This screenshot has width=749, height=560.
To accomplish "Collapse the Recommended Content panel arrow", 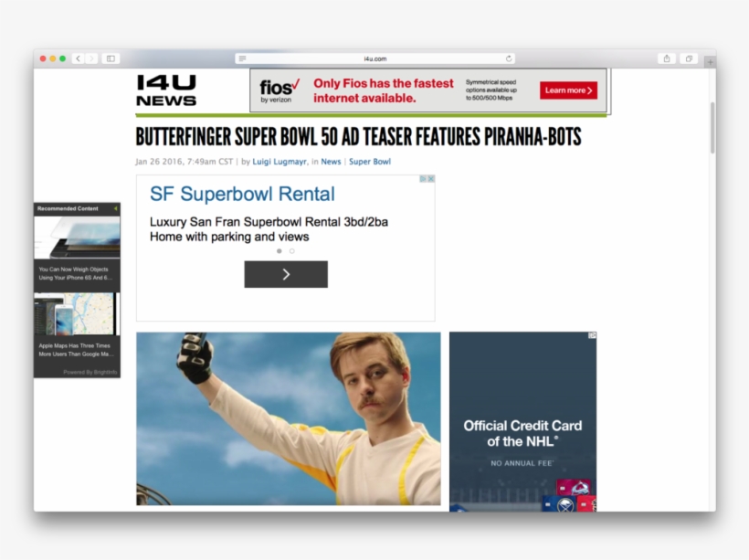I will (115, 209).
